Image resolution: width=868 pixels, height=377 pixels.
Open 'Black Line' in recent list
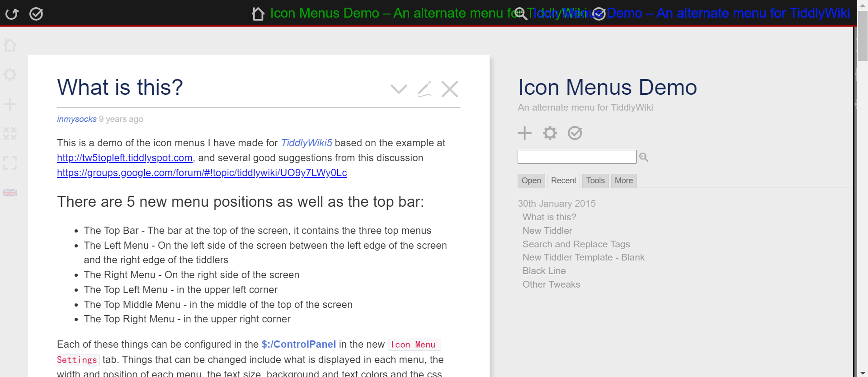click(544, 271)
